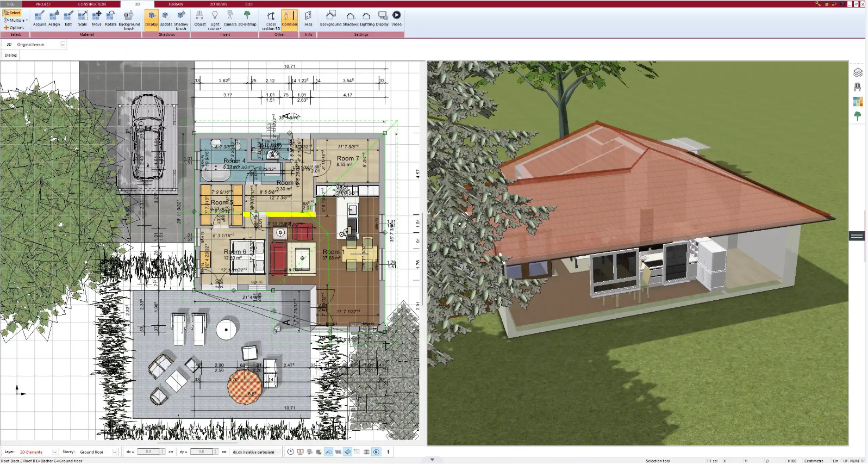Open the furniture catalog chair icon
This screenshot has width=868, height=464.
tap(858, 87)
